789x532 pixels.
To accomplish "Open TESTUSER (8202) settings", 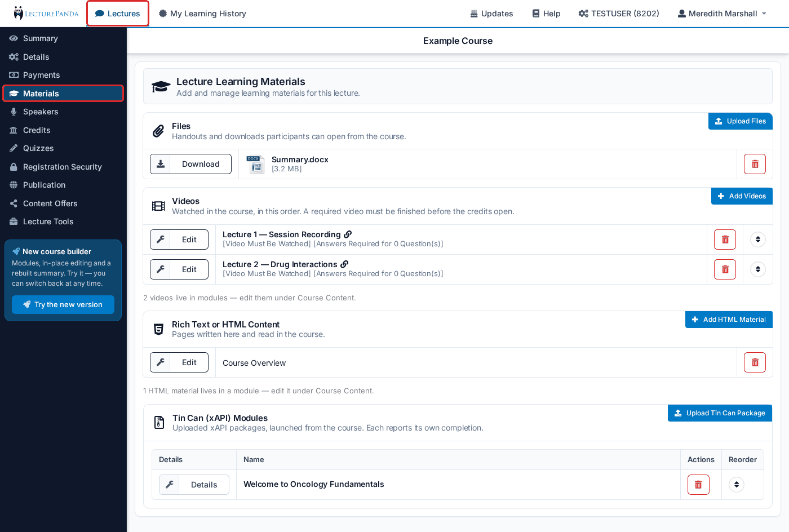I will tap(619, 14).
